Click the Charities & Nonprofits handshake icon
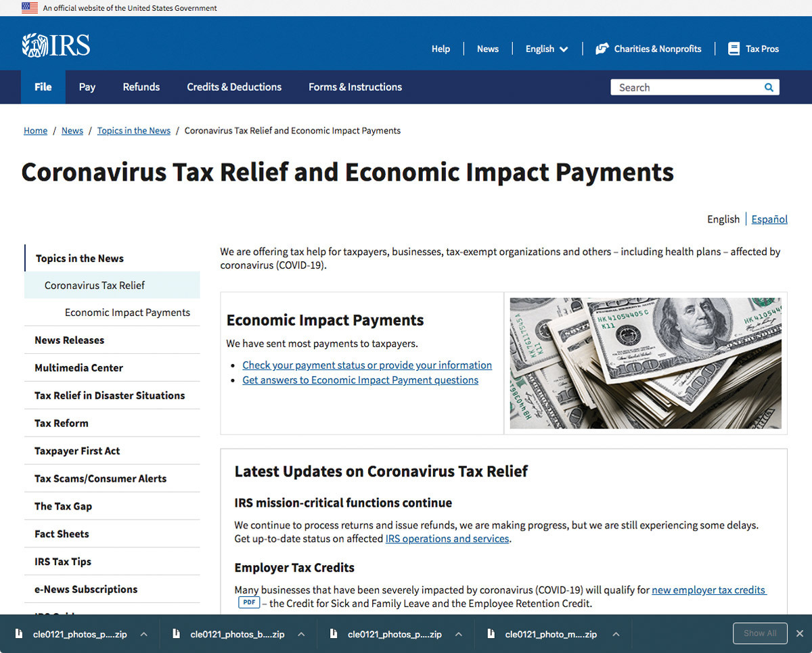Image resolution: width=812 pixels, height=653 pixels. pos(602,49)
